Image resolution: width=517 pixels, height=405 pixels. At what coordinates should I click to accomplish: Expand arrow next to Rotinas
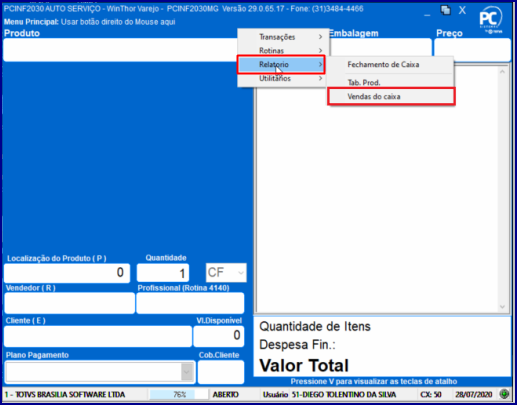click(320, 50)
